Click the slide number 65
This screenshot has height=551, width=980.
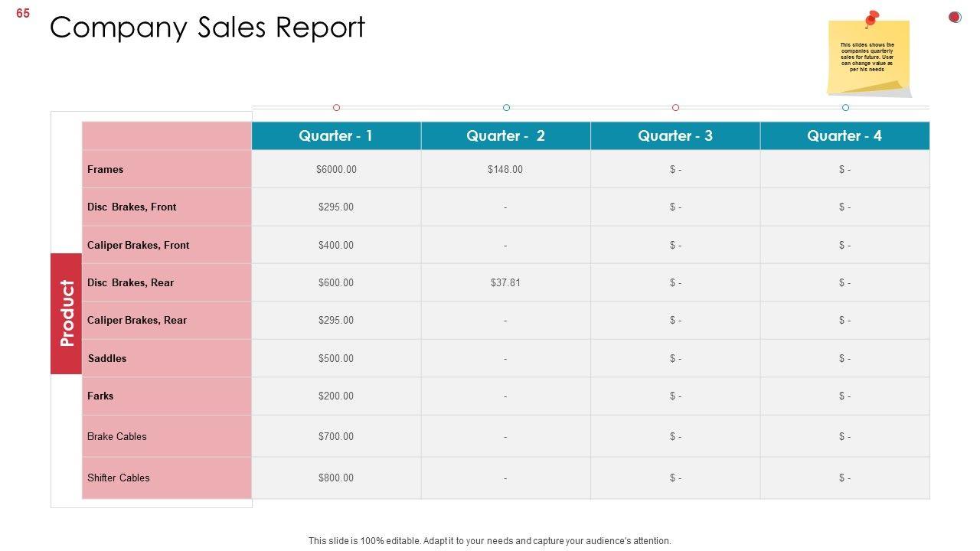pyautogui.click(x=23, y=13)
